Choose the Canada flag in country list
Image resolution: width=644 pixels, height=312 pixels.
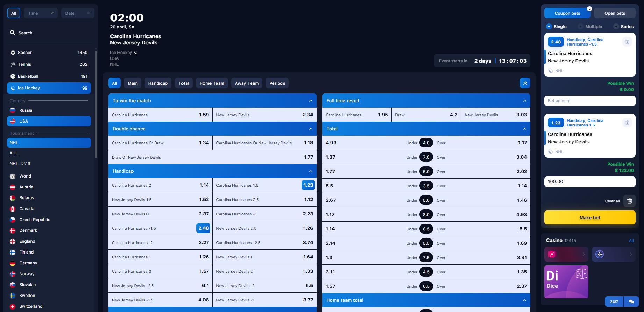click(x=13, y=209)
